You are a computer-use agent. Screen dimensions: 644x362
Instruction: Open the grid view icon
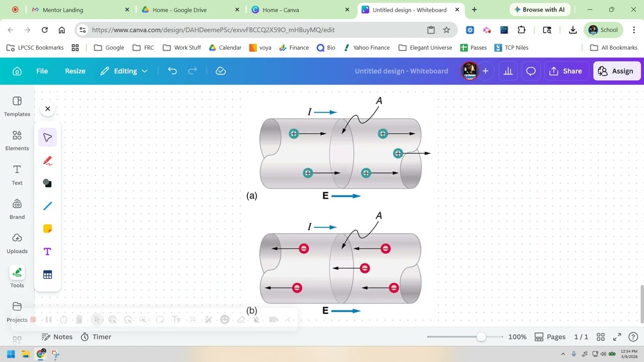click(x=601, y=337)
